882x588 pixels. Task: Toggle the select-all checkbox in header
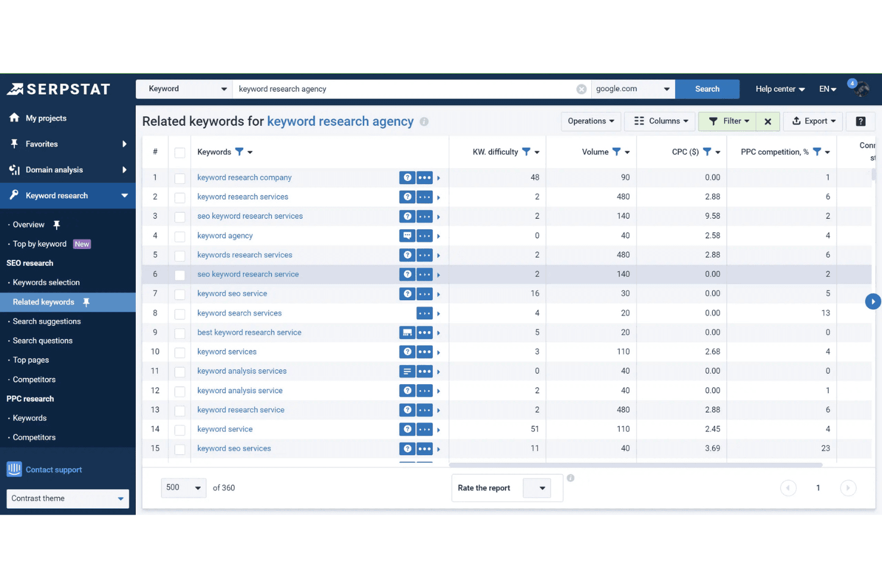179,153
